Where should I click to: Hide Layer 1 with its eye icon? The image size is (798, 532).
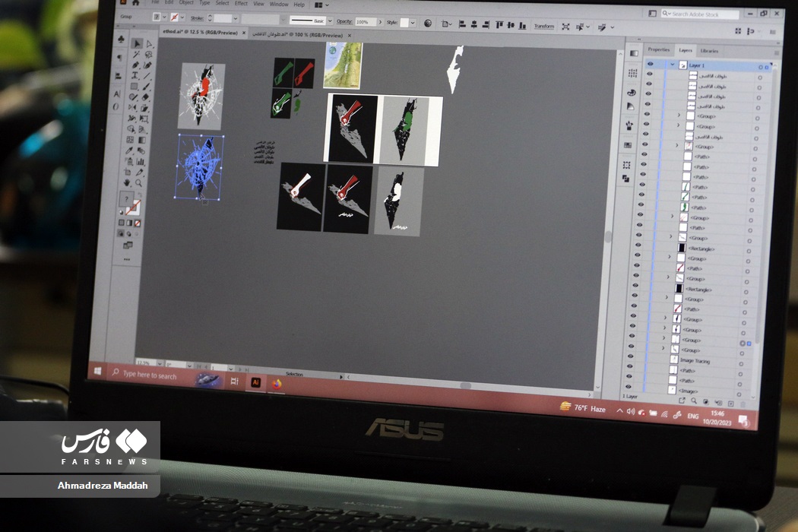click(651, 64)
